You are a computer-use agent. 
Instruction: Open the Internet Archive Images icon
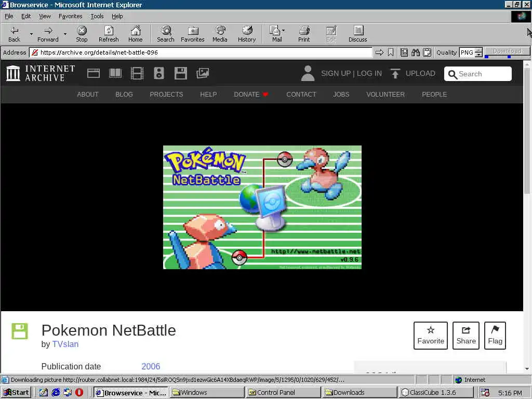tap(203, 73)
